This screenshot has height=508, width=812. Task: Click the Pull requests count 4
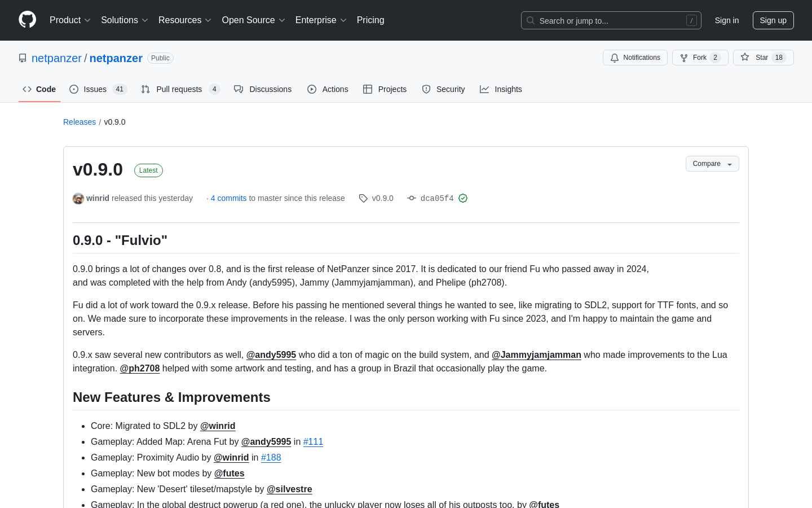coord(214,89)
